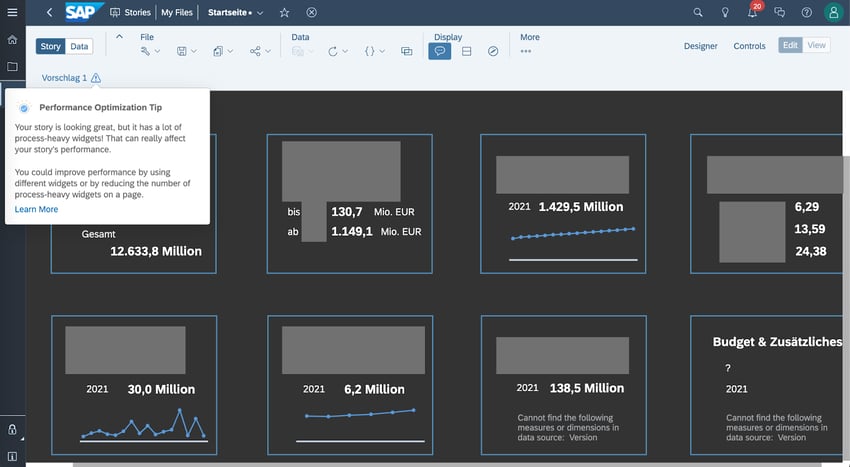The image size is (850, 467).
Task: Click the lock icon in sidebar
Action: click(12, 430)
